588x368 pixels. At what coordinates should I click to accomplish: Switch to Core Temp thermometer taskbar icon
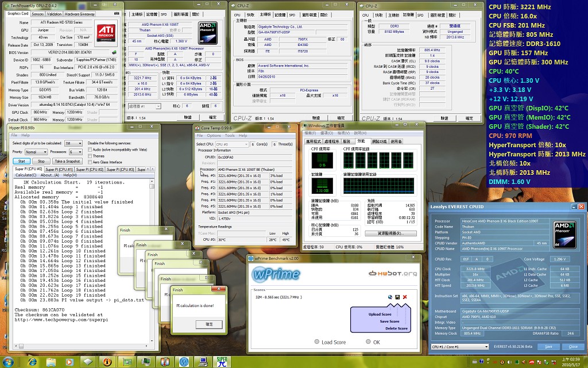(165, 362)
